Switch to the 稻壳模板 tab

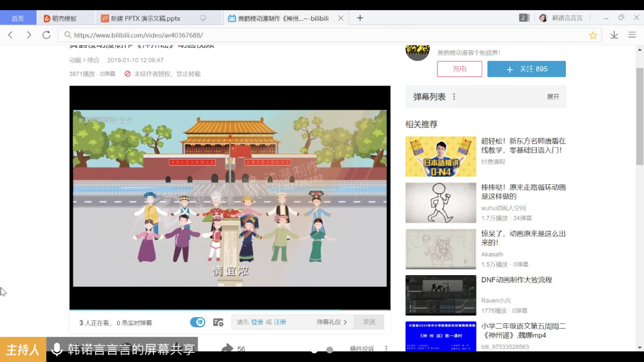66,18
